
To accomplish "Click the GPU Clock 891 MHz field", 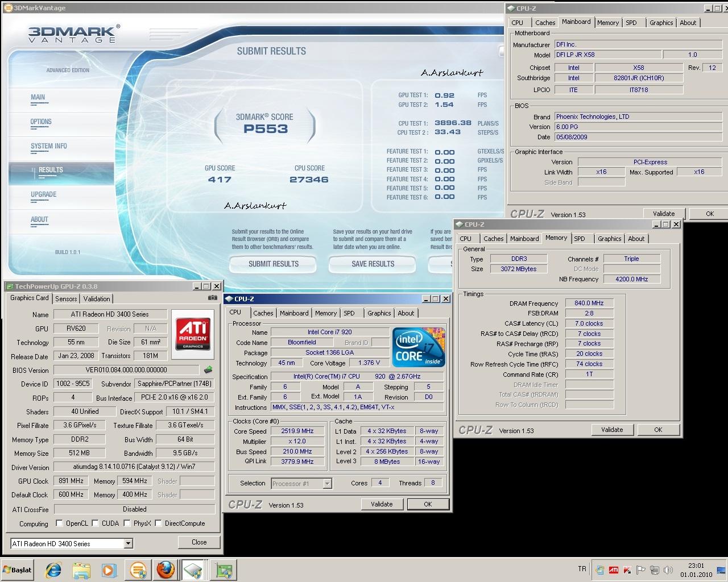I will 71,481.
